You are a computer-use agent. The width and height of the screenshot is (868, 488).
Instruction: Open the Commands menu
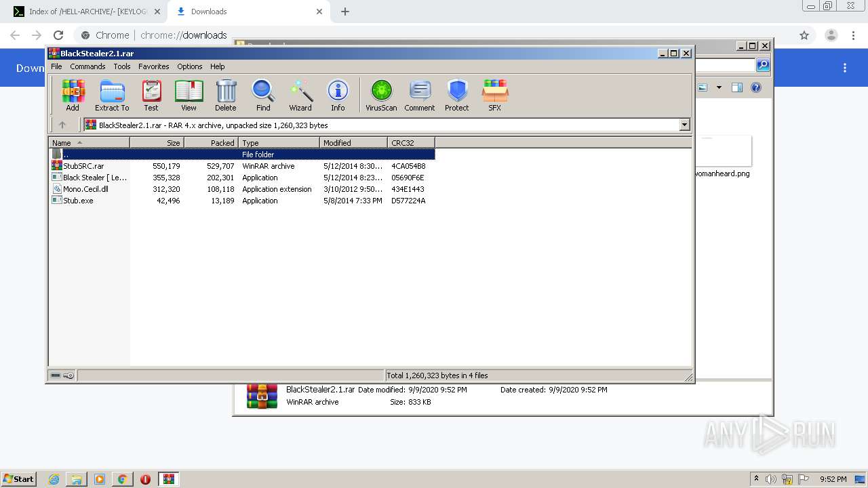pos(87,66)
